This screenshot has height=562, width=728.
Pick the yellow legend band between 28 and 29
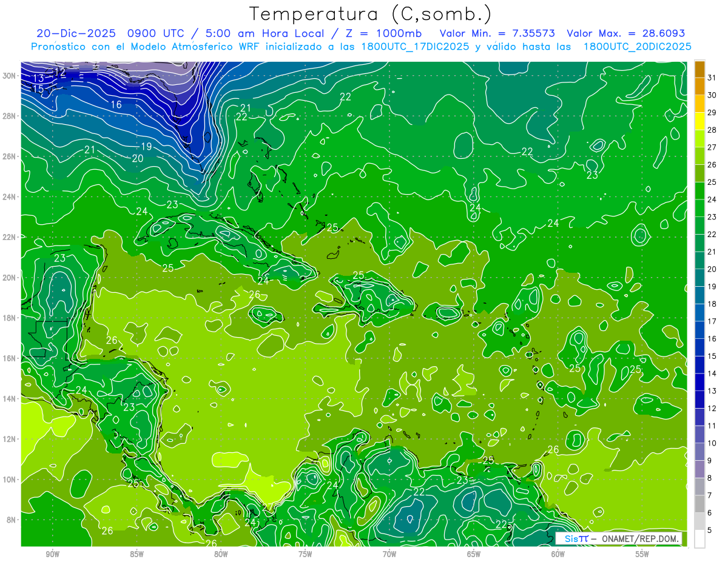pos(699,122)
